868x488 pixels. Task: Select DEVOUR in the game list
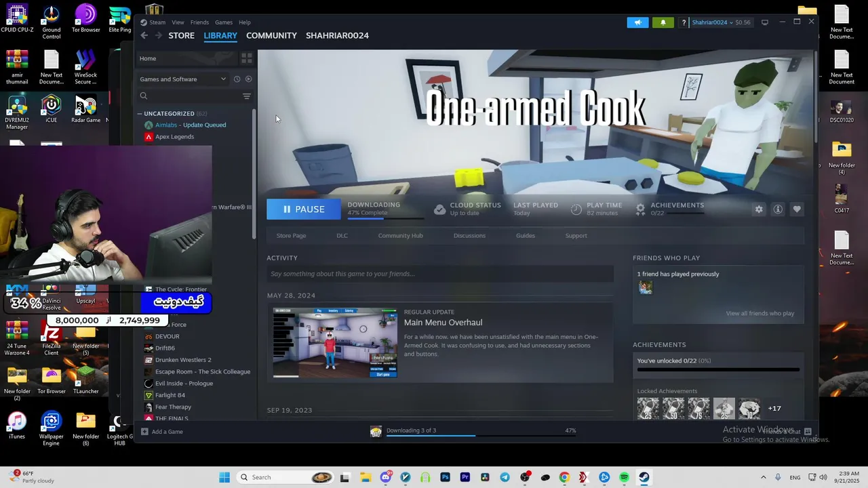(x=167, y=336)
